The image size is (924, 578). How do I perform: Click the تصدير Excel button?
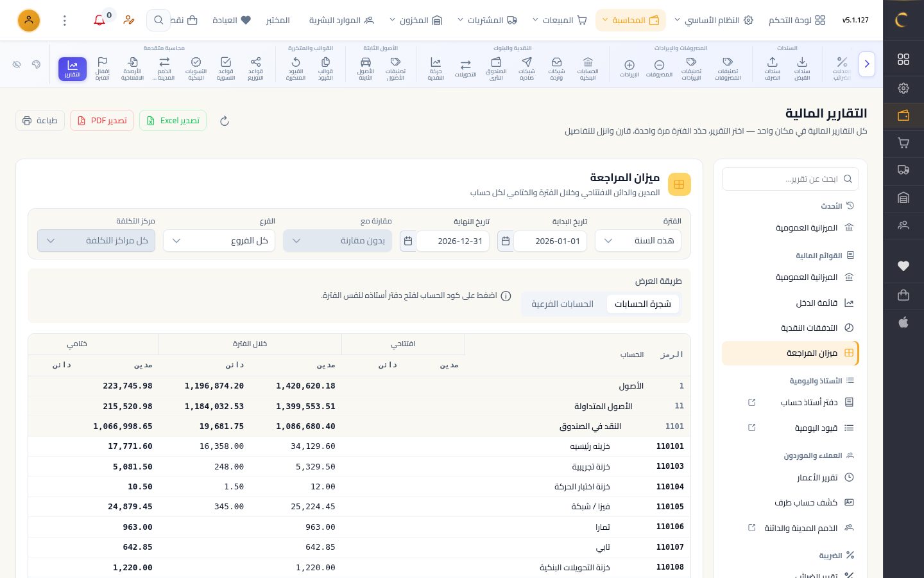(173, 121)
